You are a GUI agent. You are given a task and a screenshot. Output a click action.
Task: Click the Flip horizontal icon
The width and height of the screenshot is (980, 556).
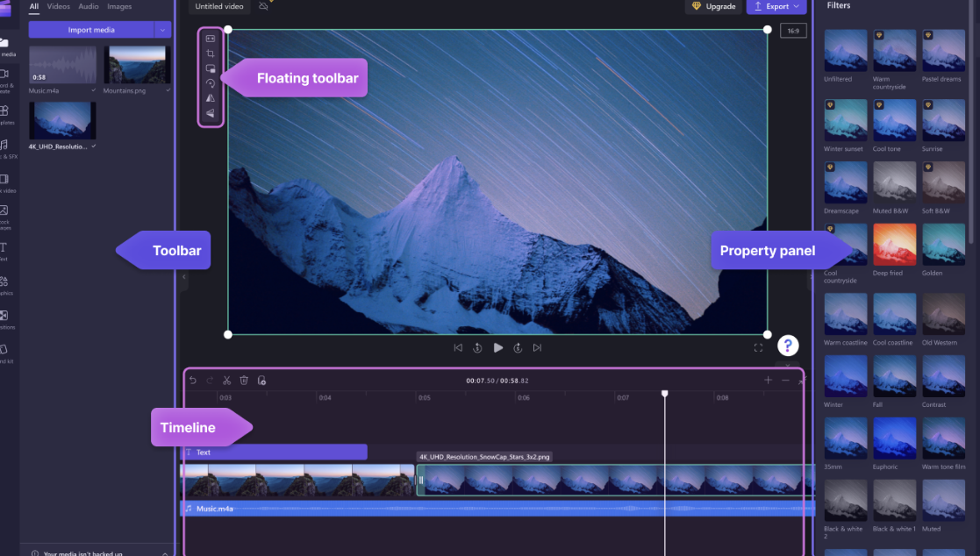211,98
